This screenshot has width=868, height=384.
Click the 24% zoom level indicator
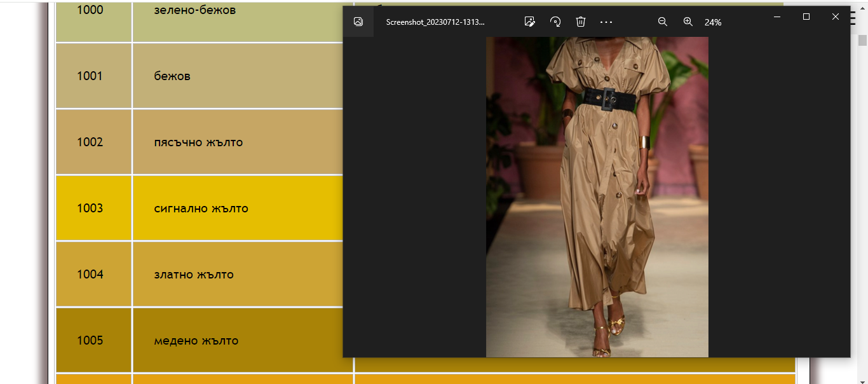coord(713,22)
